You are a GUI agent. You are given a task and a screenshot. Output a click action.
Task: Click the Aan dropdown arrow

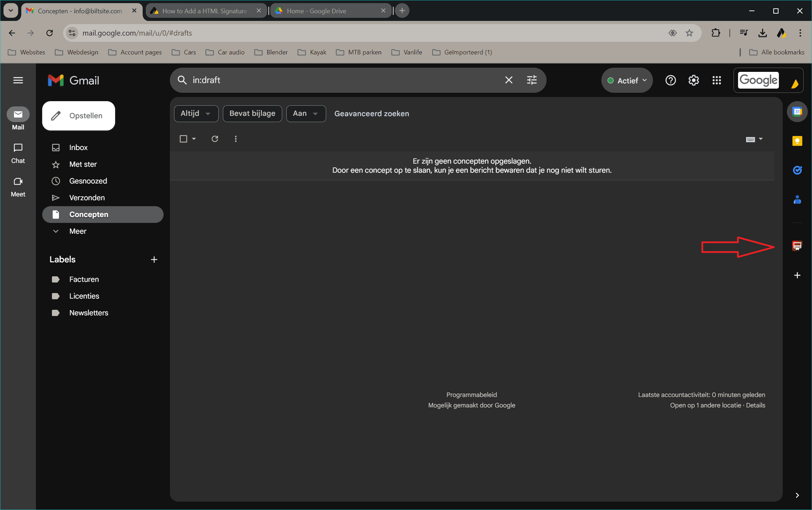click(x=315, y=113)
